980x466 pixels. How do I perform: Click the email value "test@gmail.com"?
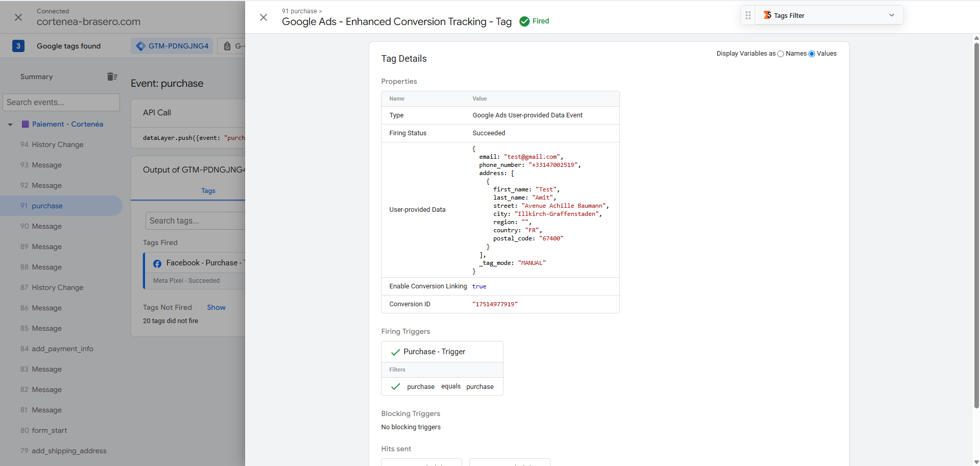(x=532, y=157)
